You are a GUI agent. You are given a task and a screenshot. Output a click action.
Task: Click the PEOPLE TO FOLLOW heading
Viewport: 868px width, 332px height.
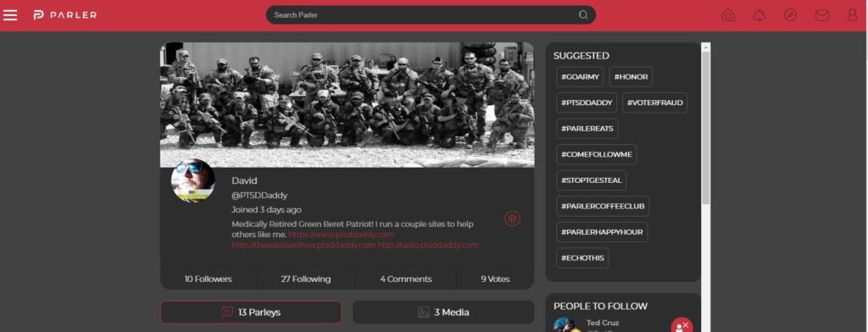[600, 306]
